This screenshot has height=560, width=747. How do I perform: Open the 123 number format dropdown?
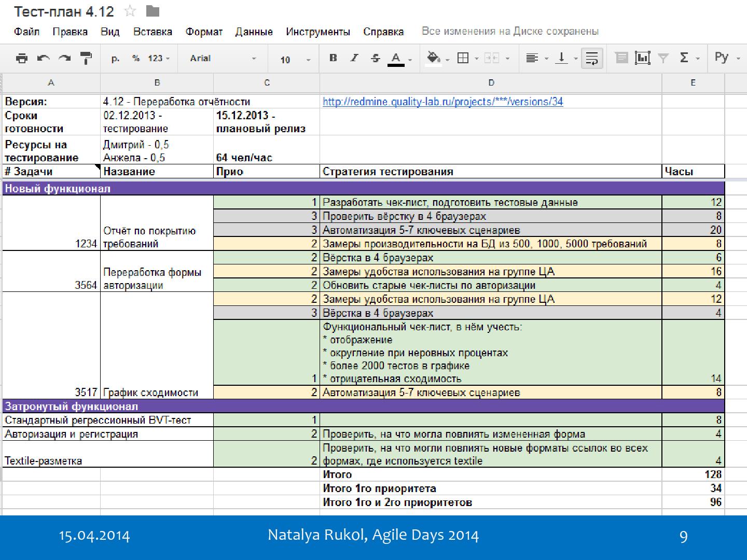pos(159,58)
